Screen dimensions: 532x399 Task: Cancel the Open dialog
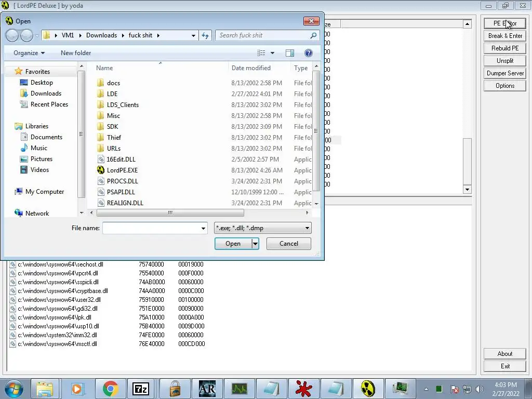(x=289, y=244)
